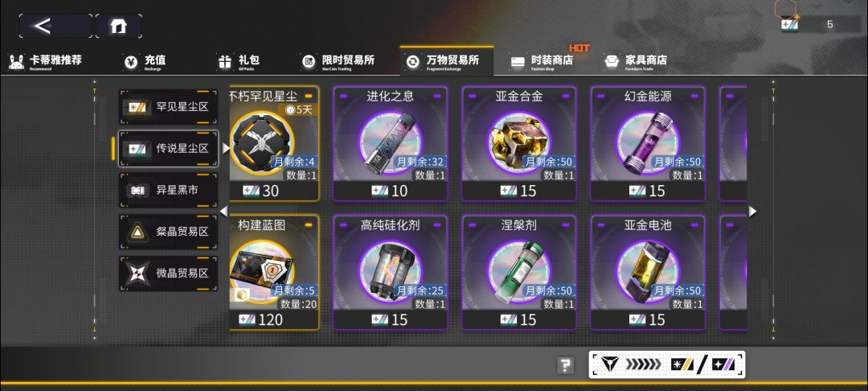Screen dimensions: 868x391
Task: Go to home via house icon
Action: coord(118,26)
